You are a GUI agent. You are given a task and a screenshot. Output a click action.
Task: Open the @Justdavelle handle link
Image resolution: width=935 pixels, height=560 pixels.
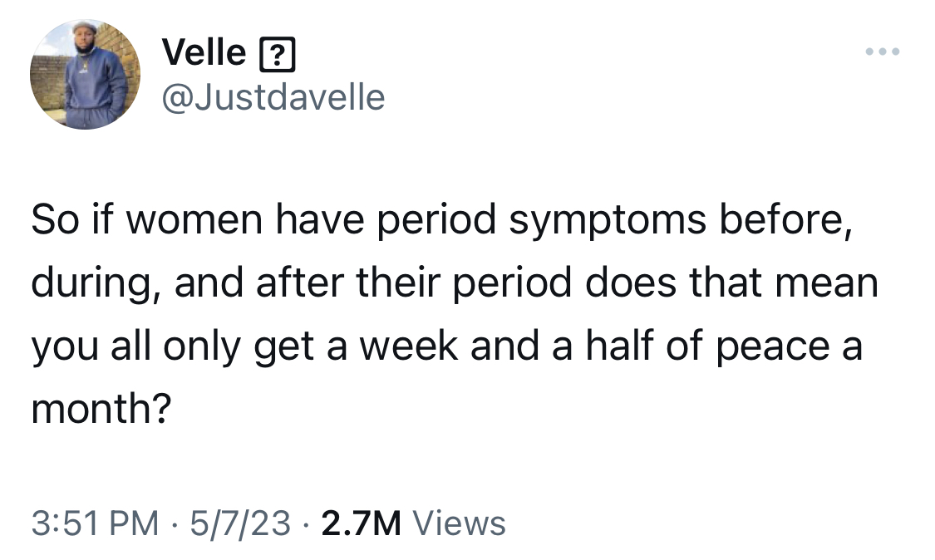[x=273, y=97]
